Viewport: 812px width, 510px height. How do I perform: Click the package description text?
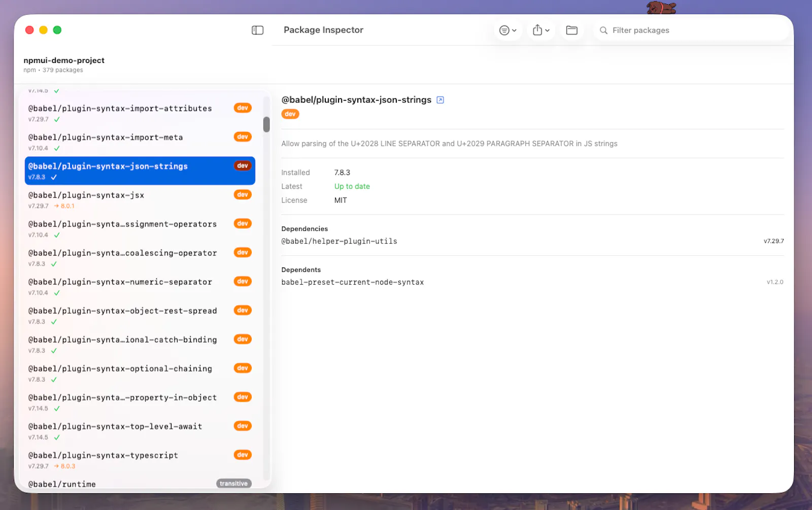pos(449,144)
